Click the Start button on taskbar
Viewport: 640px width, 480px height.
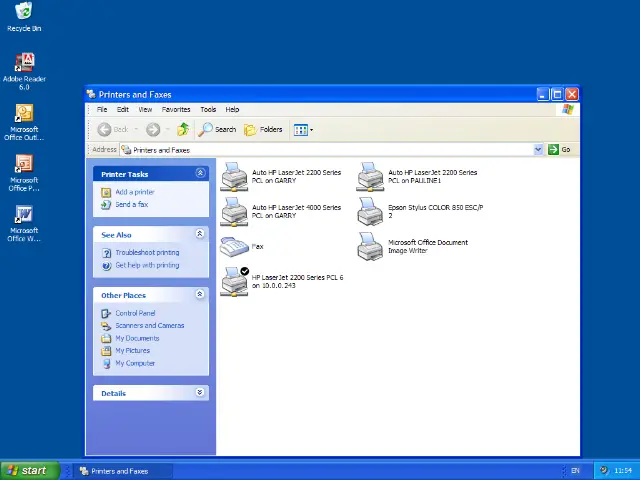(x=30, y=471)
